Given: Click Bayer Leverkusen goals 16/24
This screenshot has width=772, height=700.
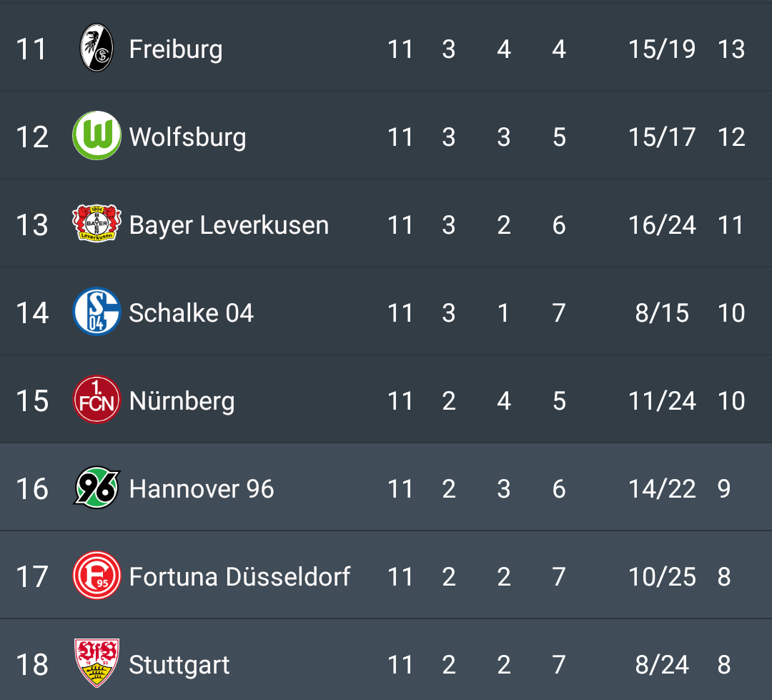Looking at the screenshot, I should tap(662, 225).
